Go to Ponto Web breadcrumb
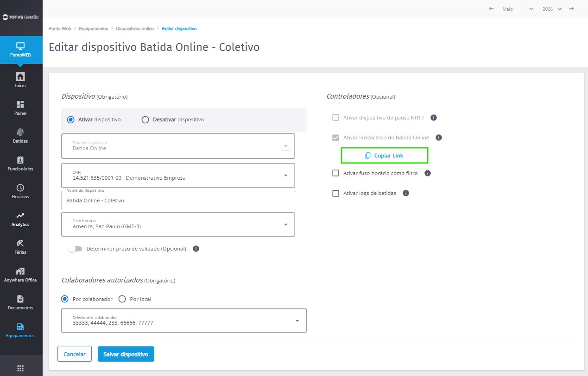The height and width of the screenshot is (376, 588). [x=60, y=29]
